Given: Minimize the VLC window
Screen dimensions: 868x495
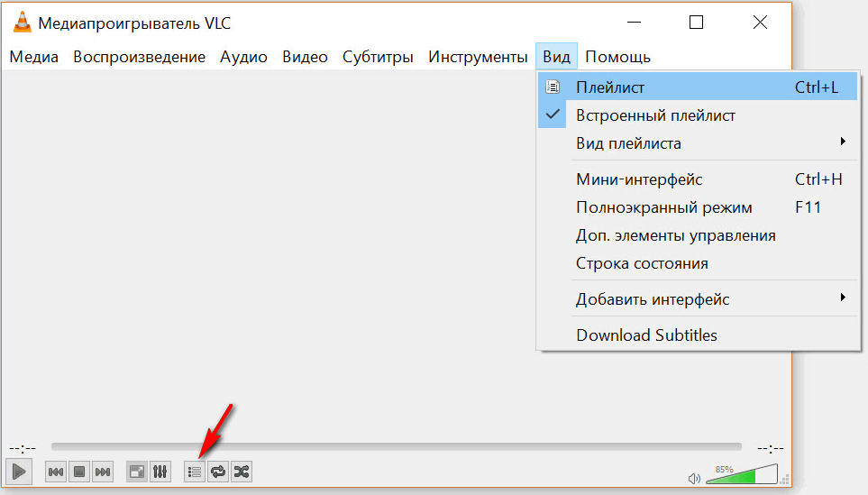Looking at the screenshot, I should tap(634, 23).
